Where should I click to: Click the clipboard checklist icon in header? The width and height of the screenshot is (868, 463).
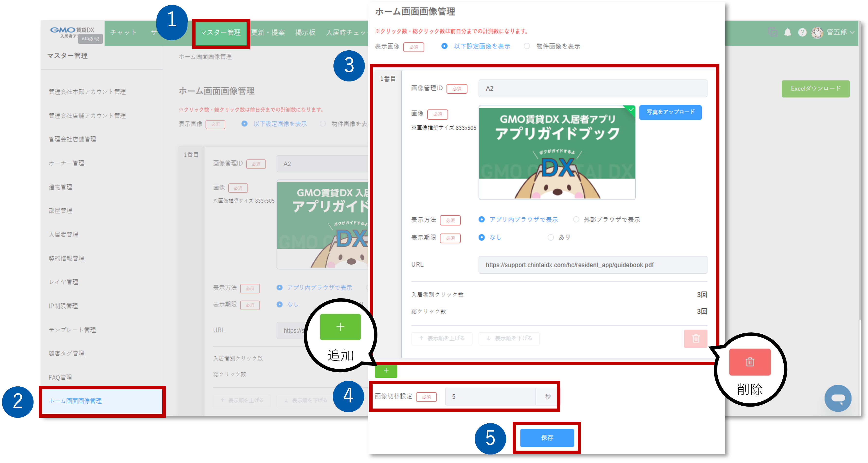tap(773, 32)
